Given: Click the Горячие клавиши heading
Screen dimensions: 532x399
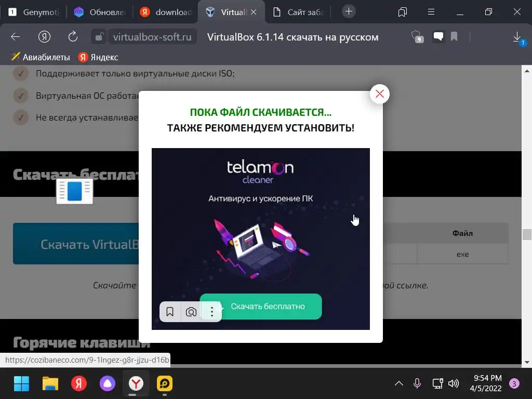Looking at the screenshot, I should click(x=82, y=343).
